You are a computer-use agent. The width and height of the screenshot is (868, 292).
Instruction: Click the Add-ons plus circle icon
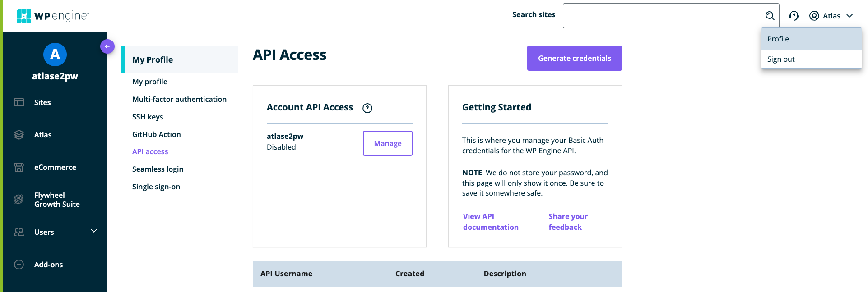tap(19, 265)
